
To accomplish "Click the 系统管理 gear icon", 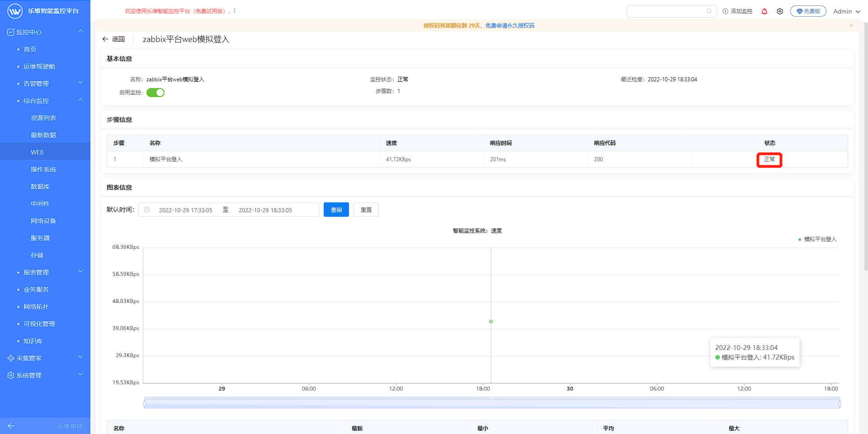I will (11, 375).
